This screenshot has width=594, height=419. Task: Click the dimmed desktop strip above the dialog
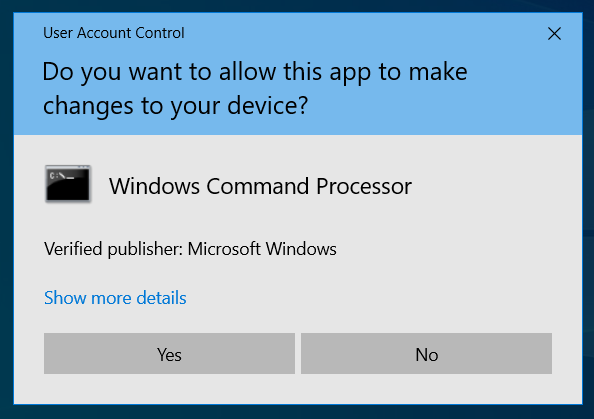click(297, 6)
